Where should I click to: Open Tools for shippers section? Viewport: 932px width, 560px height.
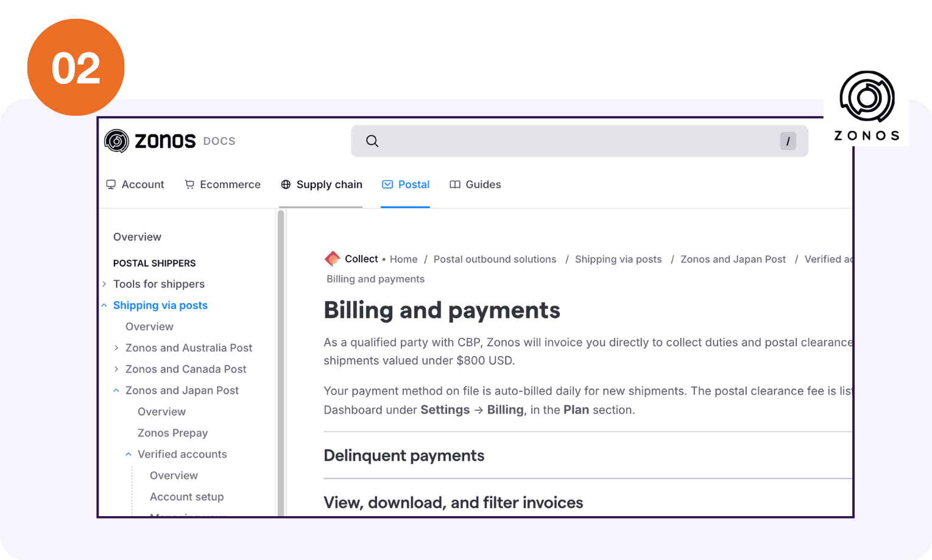click(x=159, y=284)
